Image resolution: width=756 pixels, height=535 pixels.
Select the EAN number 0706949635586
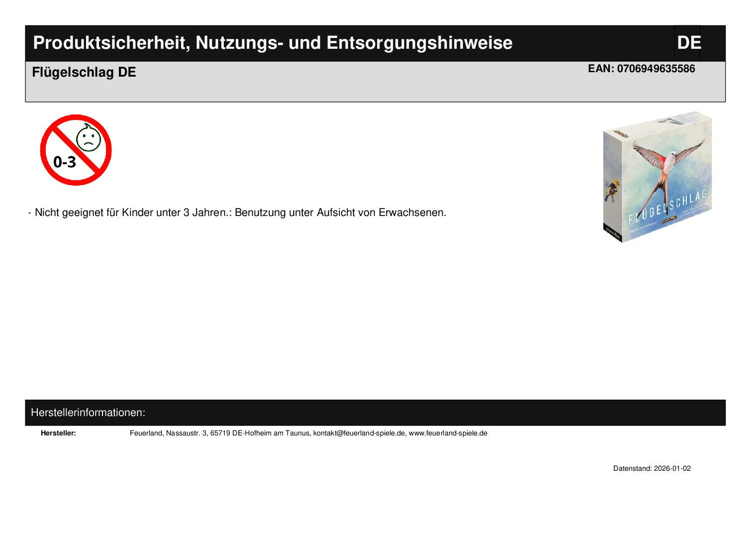(656, 69)
